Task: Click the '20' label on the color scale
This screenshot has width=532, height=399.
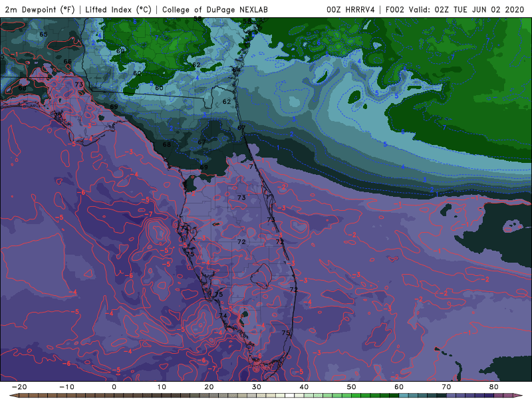Action: click(x=209, y=387)
